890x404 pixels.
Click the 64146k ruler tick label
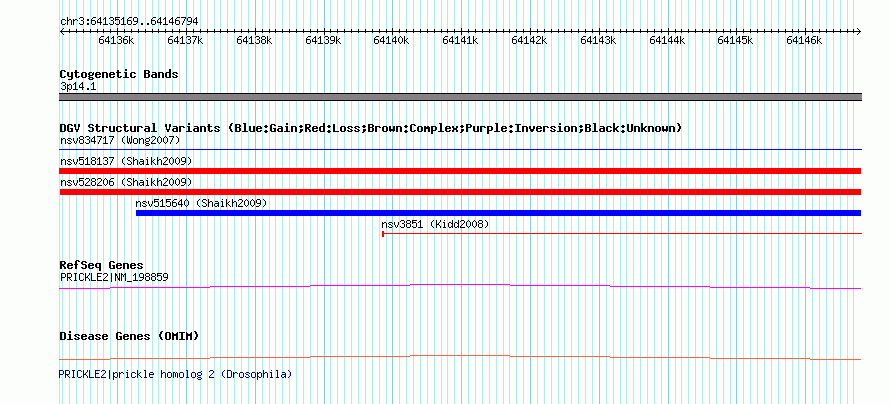point(804,41)
